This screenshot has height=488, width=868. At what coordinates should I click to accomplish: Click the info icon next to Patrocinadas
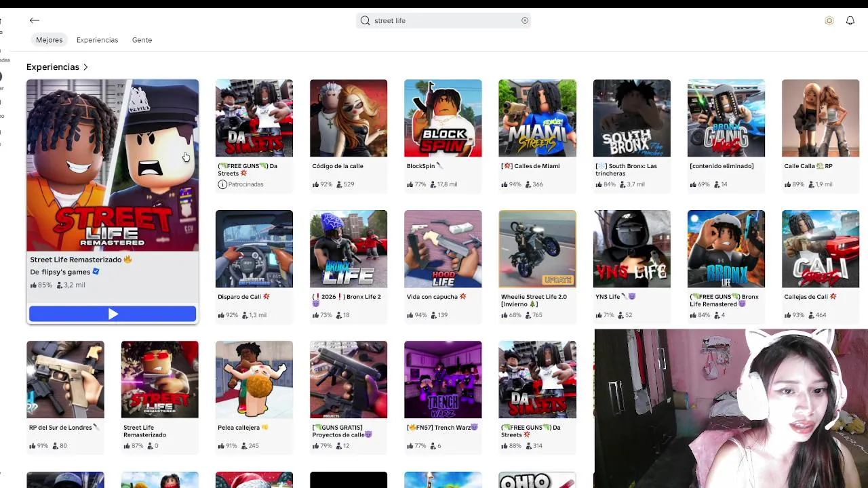pyautogui.click(x=222, y=184)
